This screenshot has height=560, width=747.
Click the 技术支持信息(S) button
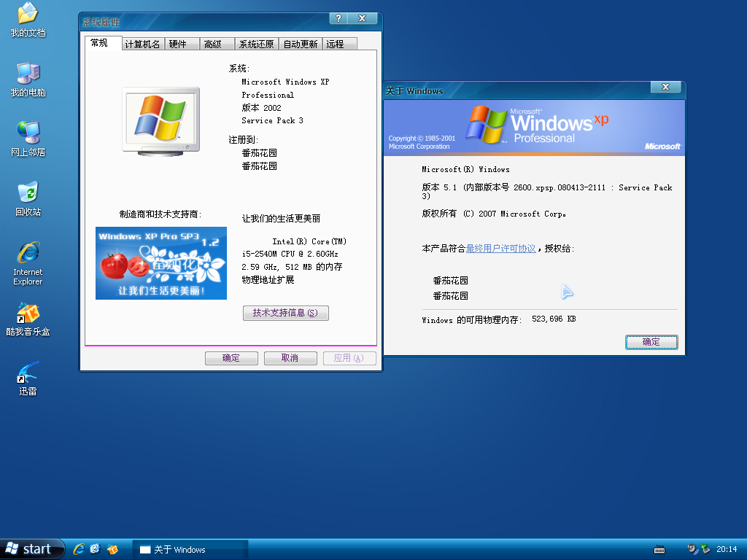286,313
